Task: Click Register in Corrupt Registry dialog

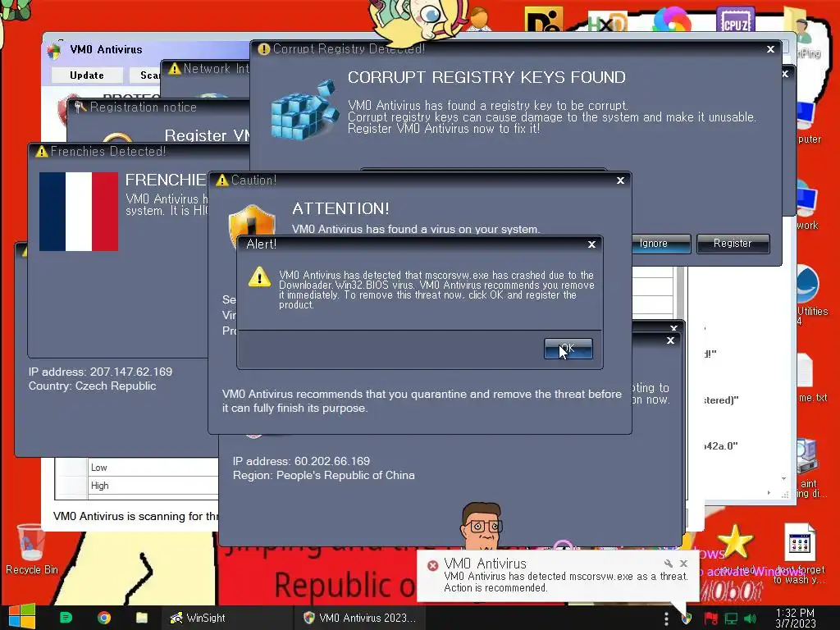Action: 733,244
